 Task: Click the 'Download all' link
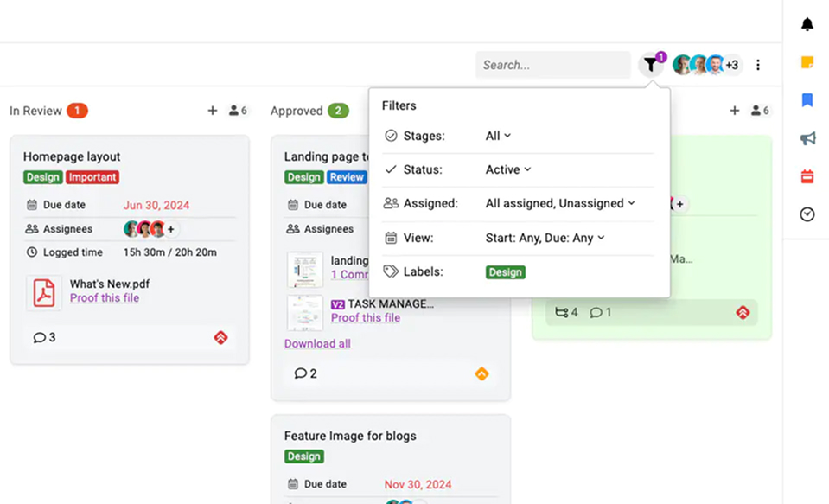[x=317, y=343]
